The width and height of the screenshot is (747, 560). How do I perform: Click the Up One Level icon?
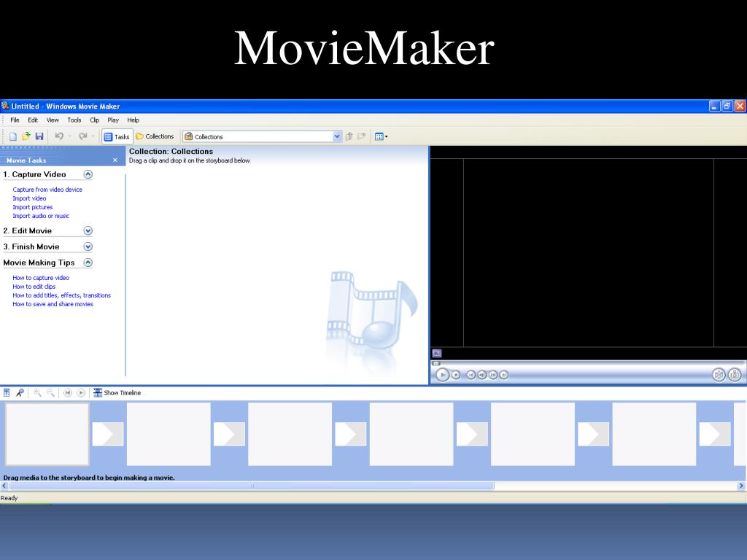[349, 136]
